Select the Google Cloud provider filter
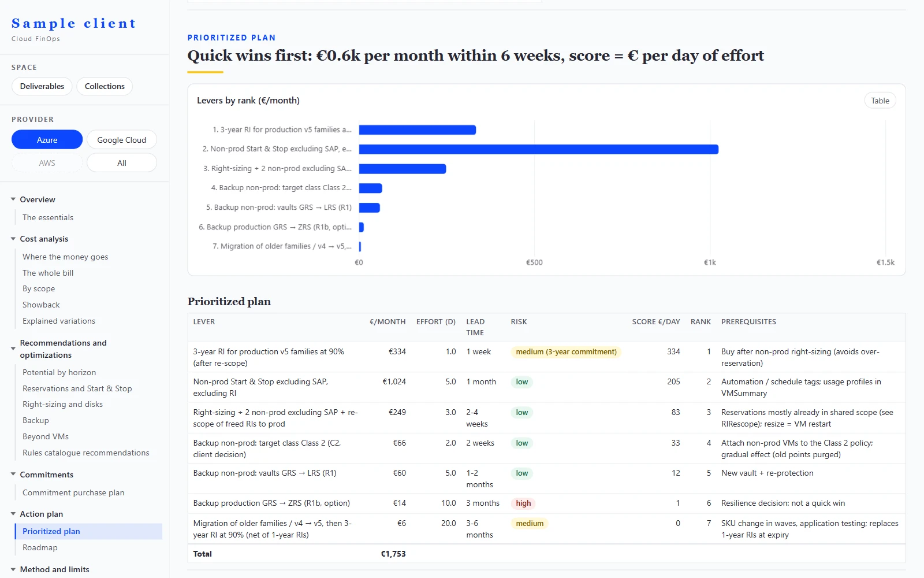Image resolution: width=924 pixels, height=578 pixels. (x=122, y=140)
